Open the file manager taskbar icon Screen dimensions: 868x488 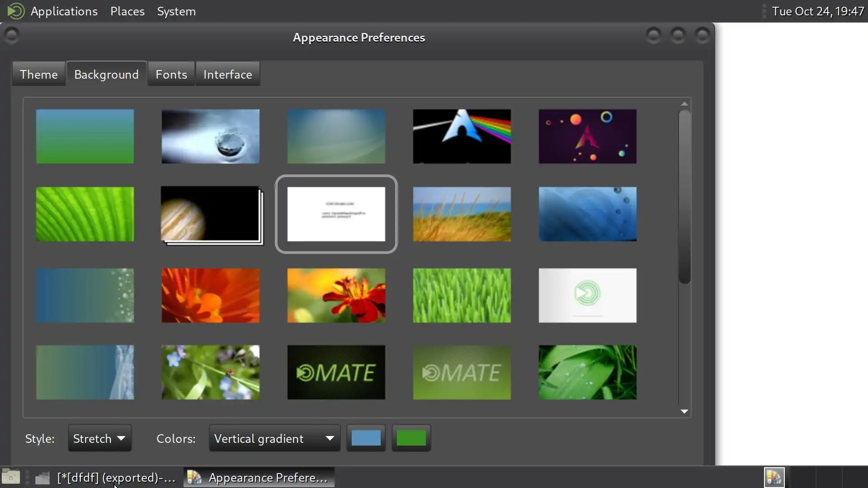(42, 478)
